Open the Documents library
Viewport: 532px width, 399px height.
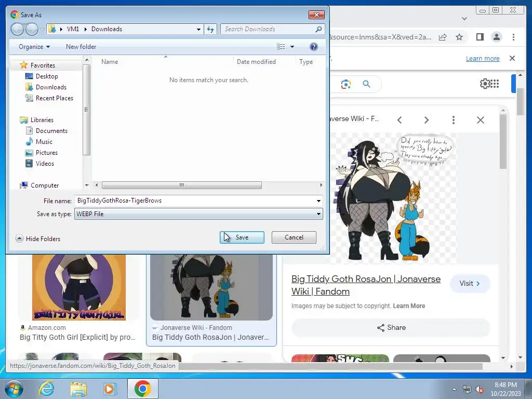click(51, 130)
